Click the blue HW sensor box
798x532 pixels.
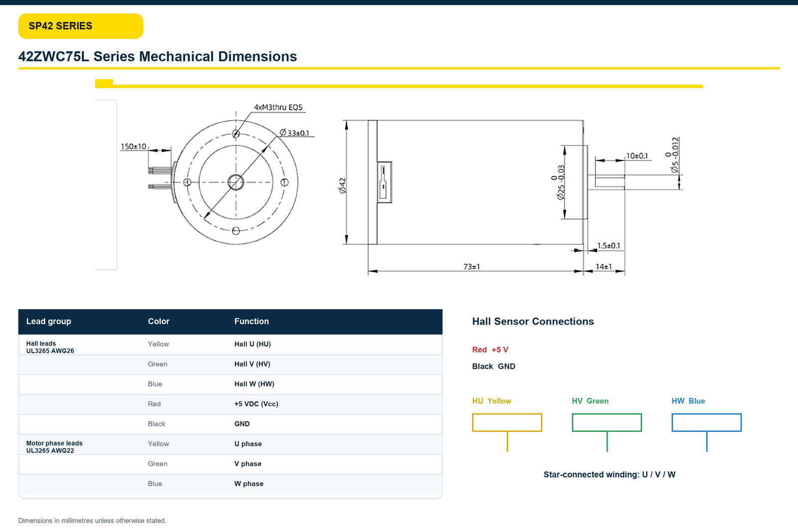(x=707, y=422)
